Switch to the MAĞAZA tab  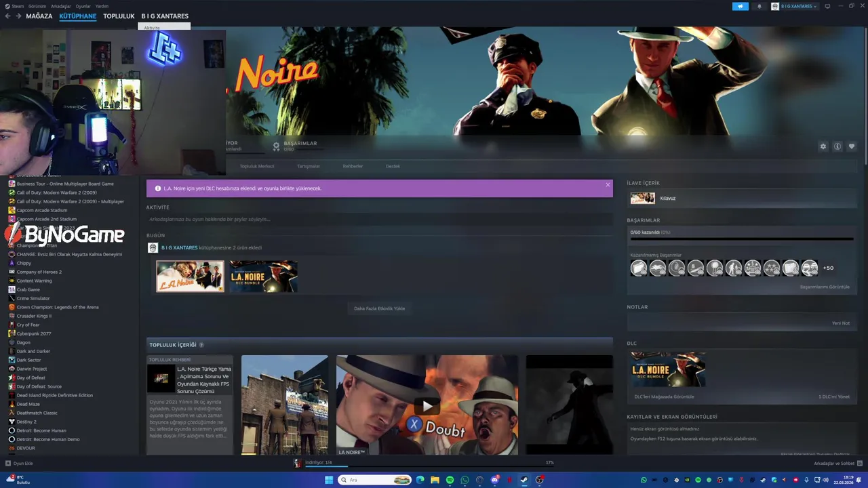(39, 16)
